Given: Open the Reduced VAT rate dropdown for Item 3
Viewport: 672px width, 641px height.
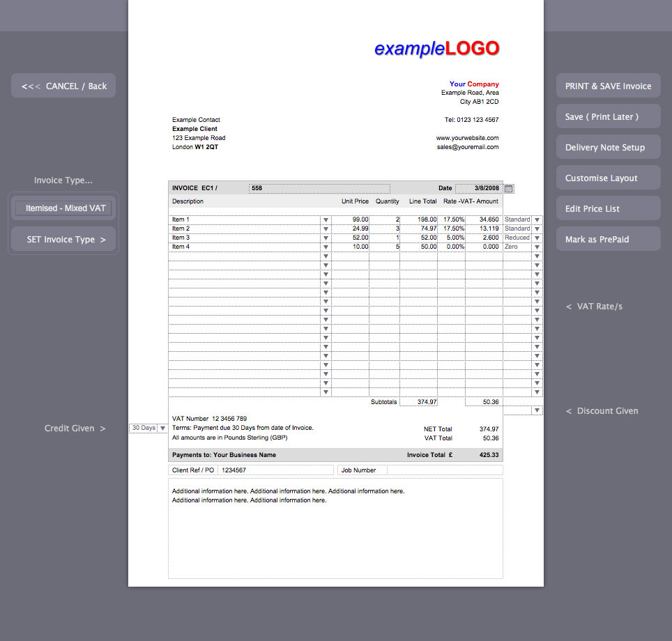Looking at the screenshot, I should pos(537,238).
